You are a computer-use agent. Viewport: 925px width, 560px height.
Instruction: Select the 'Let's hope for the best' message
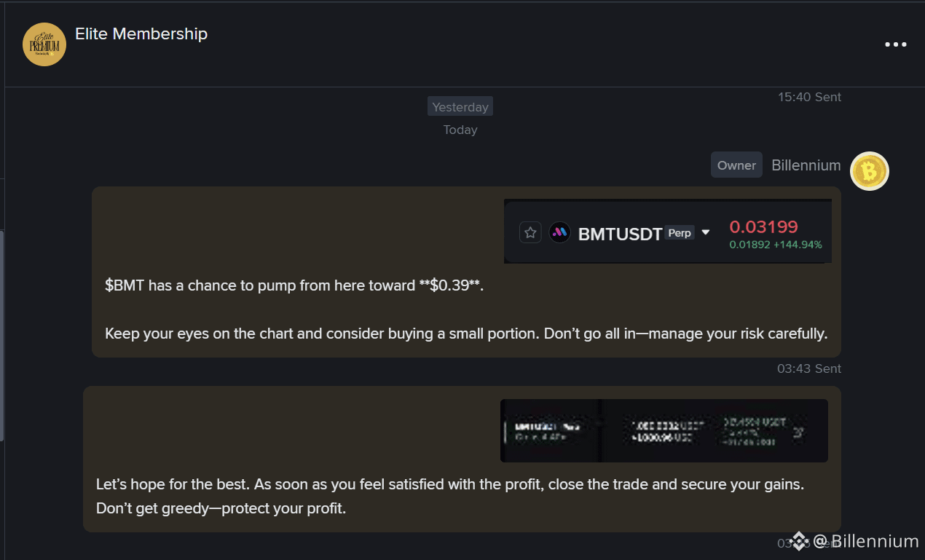pos(462,460)
